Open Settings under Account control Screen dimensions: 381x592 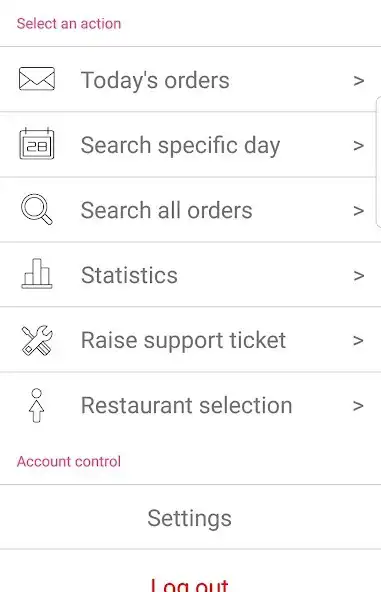click(190, 518)
